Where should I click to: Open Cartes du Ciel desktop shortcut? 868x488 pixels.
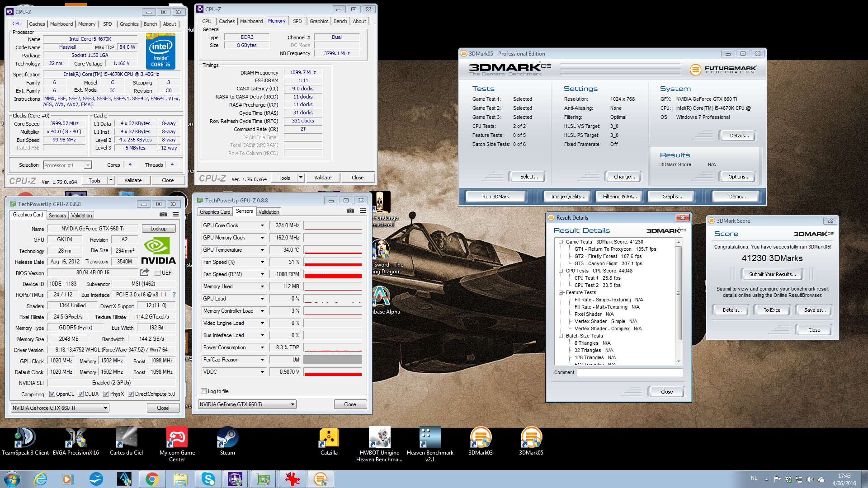coord(127,441)
